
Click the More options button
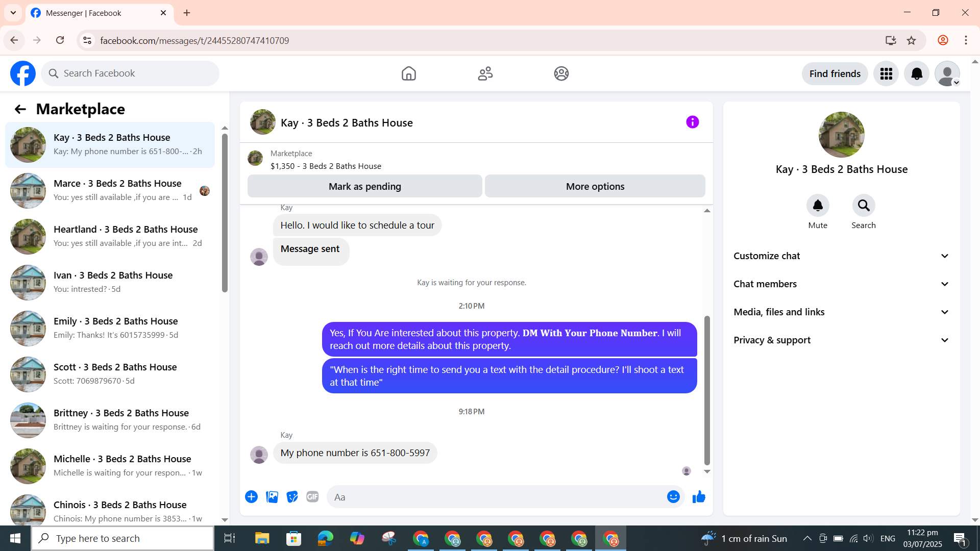pos(595,187)
